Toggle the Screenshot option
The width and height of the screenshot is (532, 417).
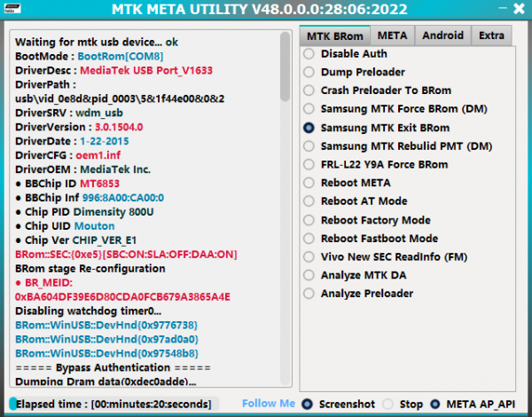[x=307, y=405]
